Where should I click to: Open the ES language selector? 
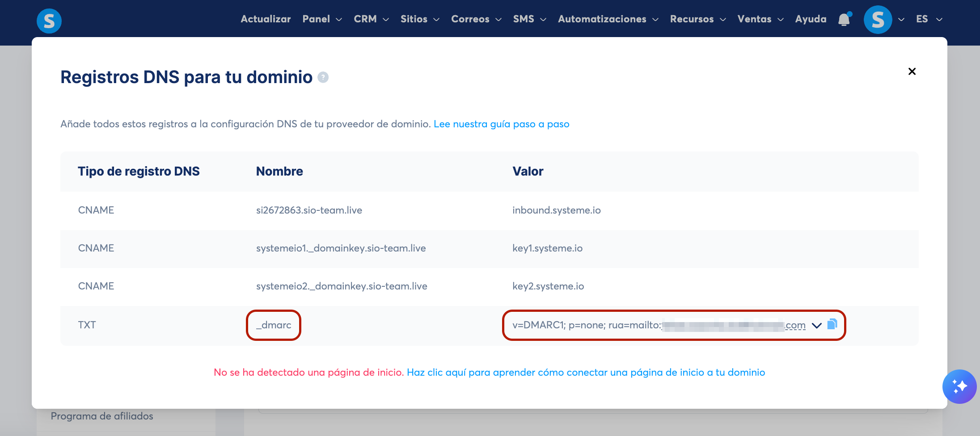tap(929, 19)
